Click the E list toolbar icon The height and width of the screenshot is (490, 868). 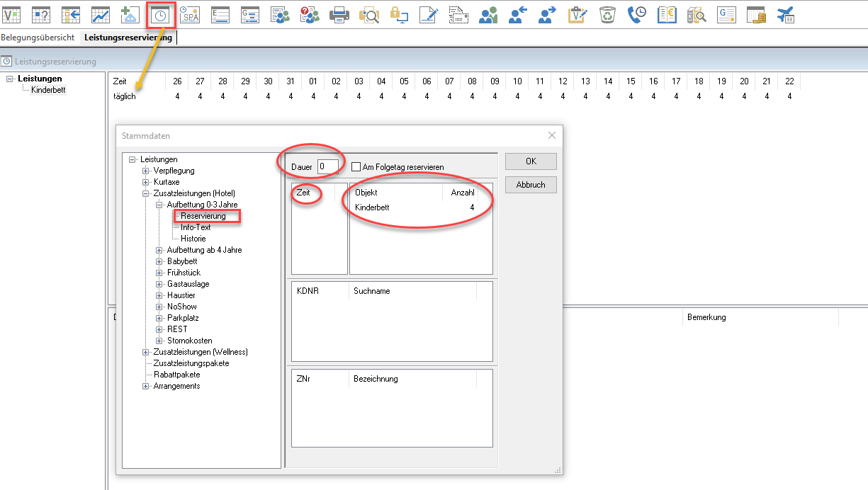pos(220,14)
